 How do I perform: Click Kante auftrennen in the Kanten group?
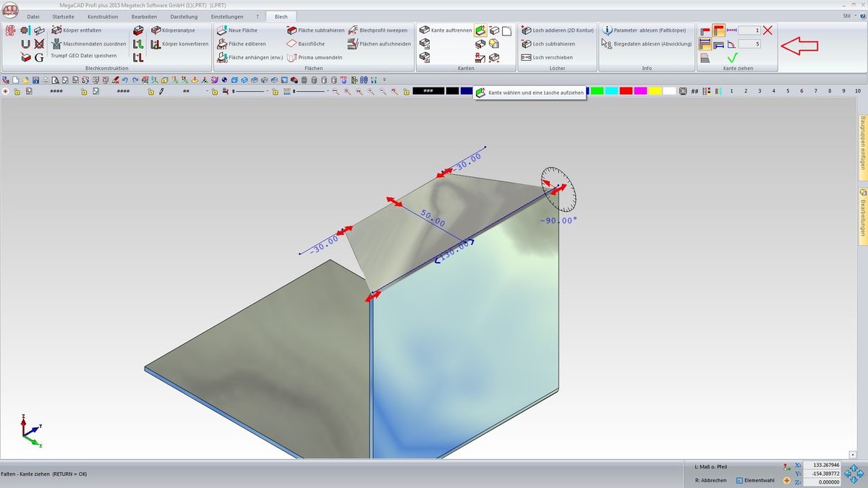click(446, 30)
